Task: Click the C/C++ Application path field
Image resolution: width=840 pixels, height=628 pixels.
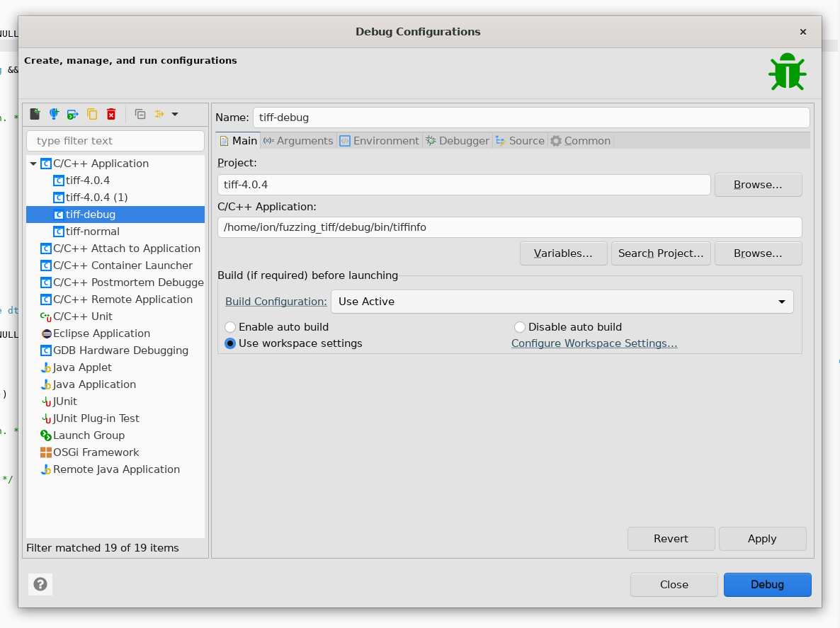Action: coord(509,227)
